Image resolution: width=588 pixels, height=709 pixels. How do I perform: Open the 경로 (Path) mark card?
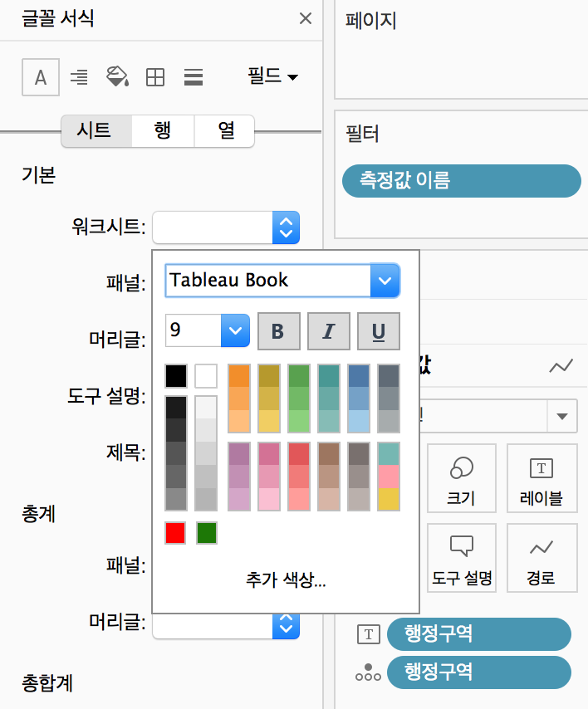point(541,558)
